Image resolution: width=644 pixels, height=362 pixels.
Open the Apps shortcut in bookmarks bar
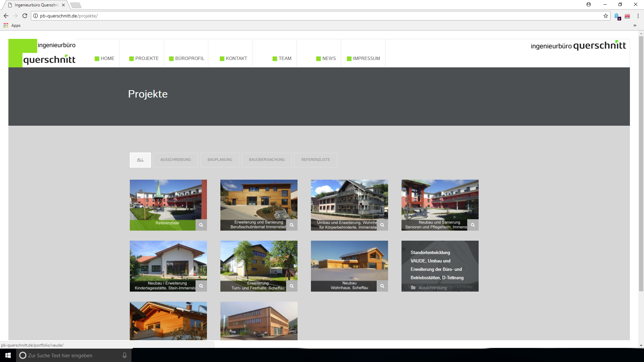[x=12, y=25]
